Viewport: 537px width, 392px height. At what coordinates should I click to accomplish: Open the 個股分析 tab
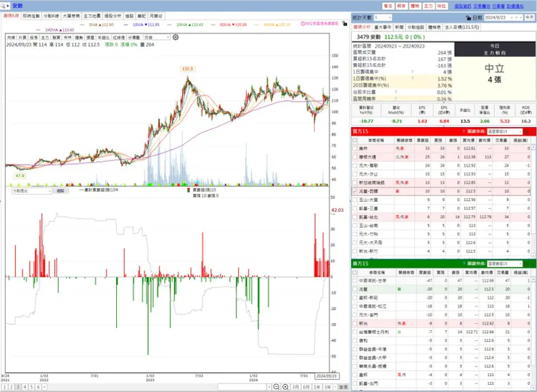click(x=112, y=16)
